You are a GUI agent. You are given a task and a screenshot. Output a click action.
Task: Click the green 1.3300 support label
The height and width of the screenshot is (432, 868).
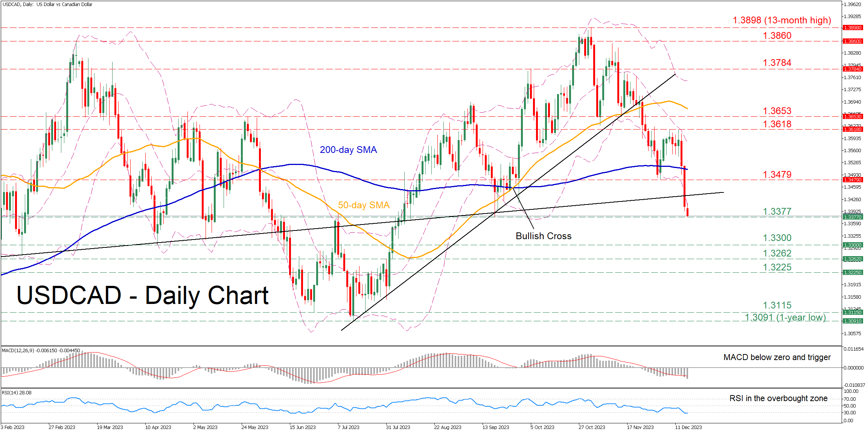777,238
